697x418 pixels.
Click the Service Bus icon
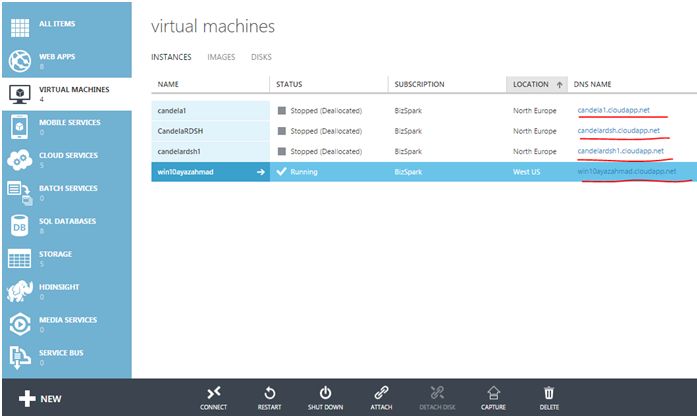(20, 358)
